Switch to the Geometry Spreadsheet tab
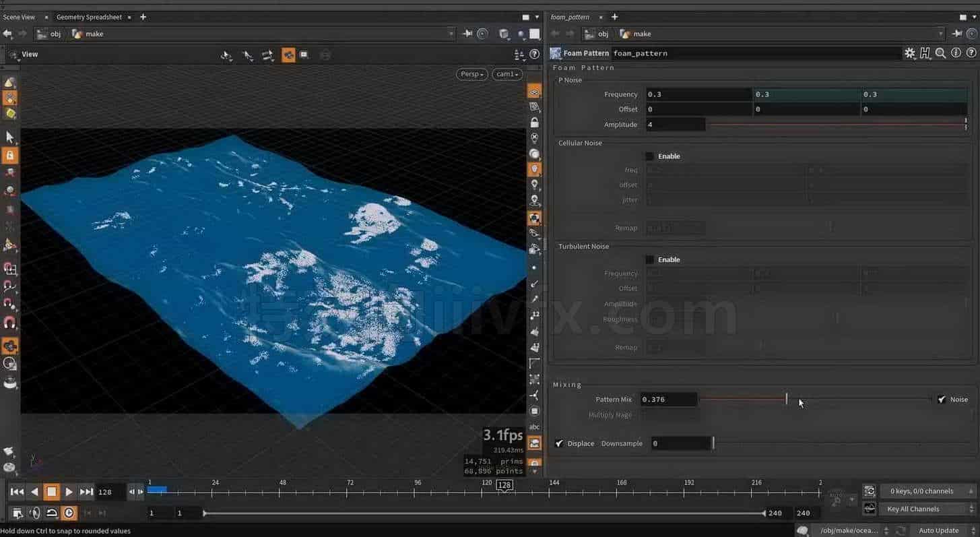This screenshot has width=980, height=537. 89,17
